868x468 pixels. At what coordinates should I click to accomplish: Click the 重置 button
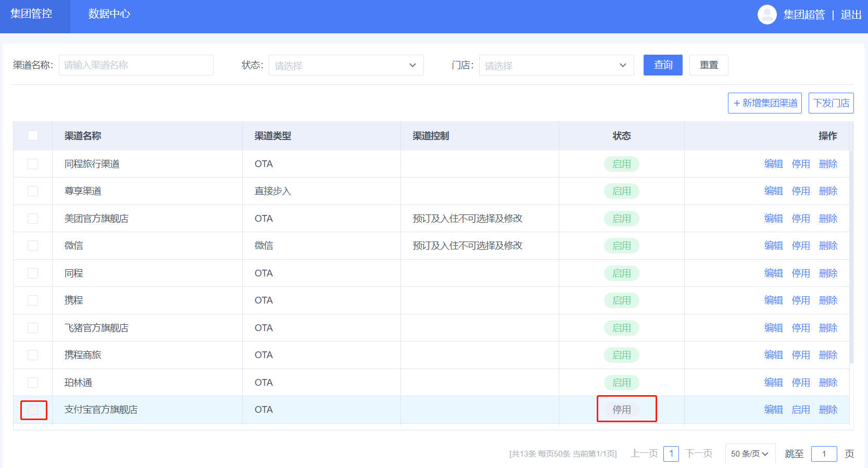coord(709,65)
